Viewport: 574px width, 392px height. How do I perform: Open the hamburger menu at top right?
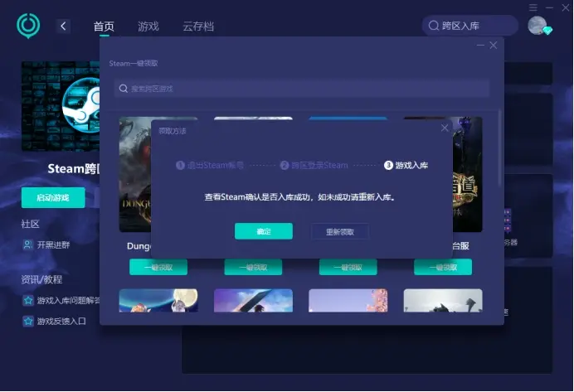point(533,7)
